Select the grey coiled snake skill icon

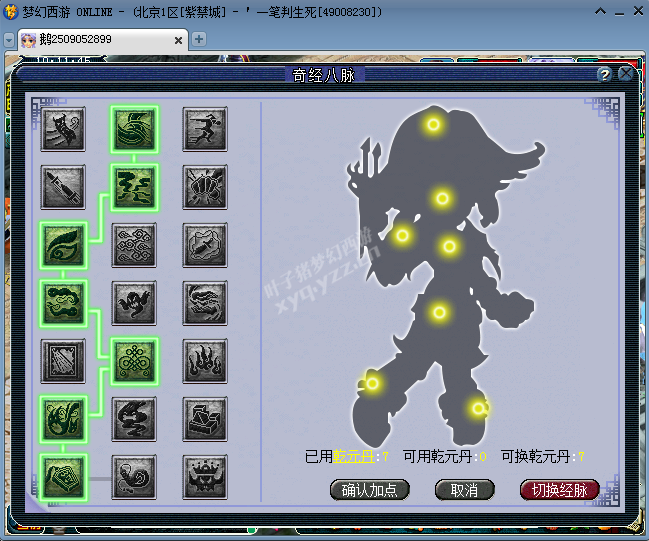click(x=134, y=477)
